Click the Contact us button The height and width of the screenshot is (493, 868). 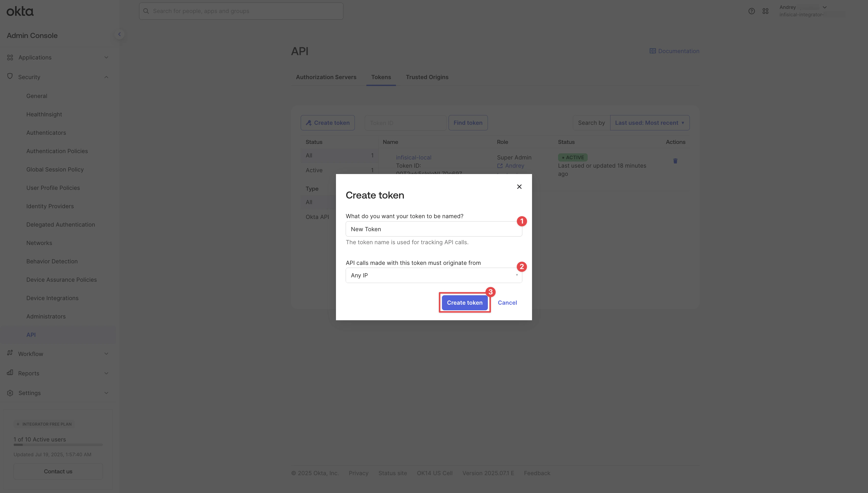[58, 471]
